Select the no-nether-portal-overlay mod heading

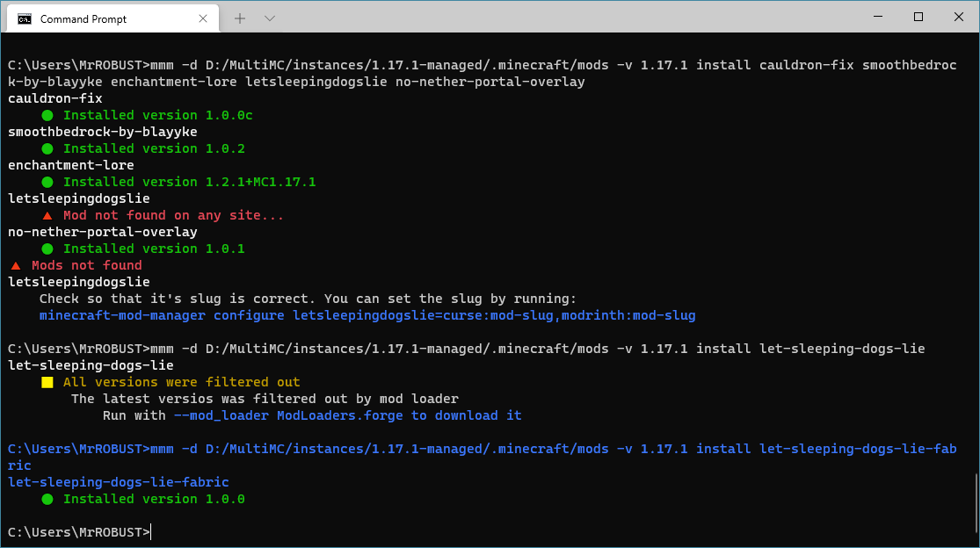pyautogui.click(x=101, y=232)
